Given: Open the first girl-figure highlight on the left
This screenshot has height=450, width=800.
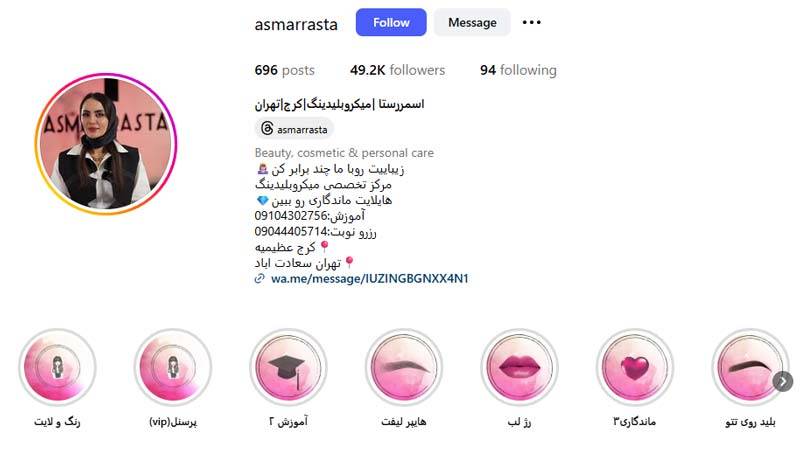Looking at the screenshot, I should click(x=57, y=367).
